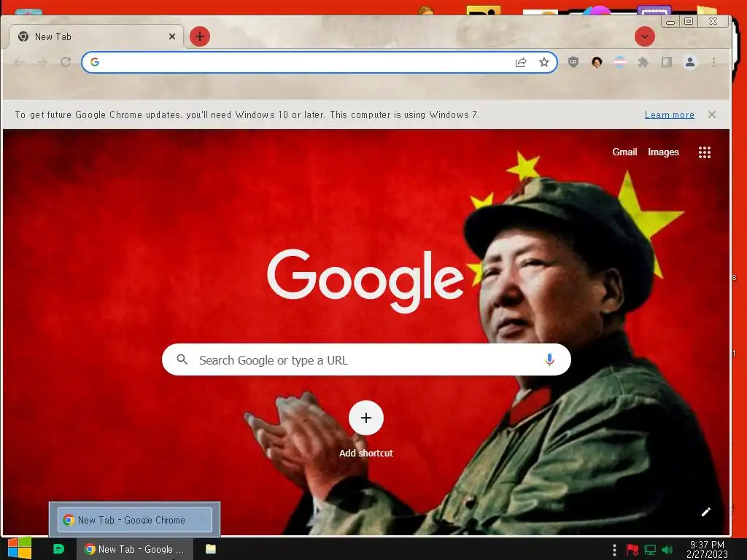This screenshot has width=747, height=560.
Task: Go back with the back arrow
Action: 19,62
